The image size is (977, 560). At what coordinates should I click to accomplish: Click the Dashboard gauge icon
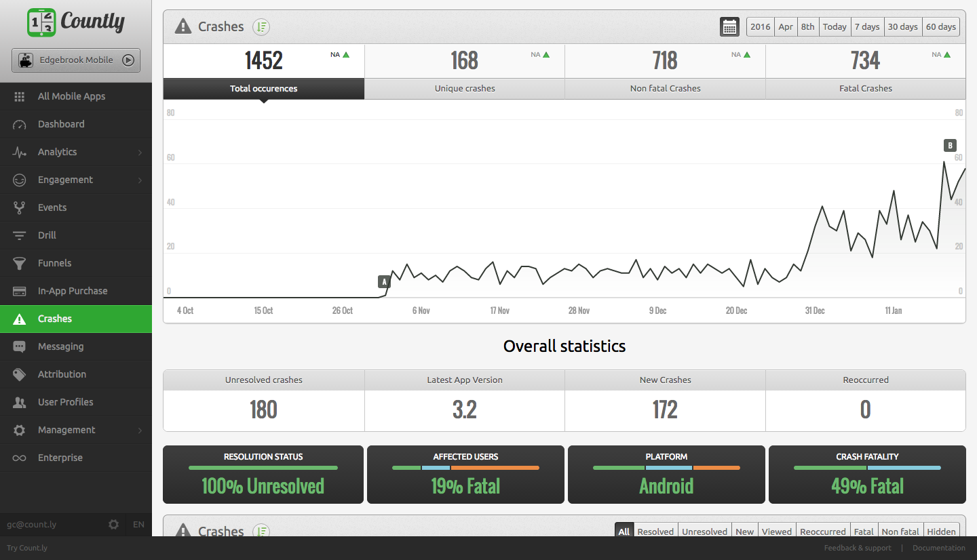tap(20, 125)
